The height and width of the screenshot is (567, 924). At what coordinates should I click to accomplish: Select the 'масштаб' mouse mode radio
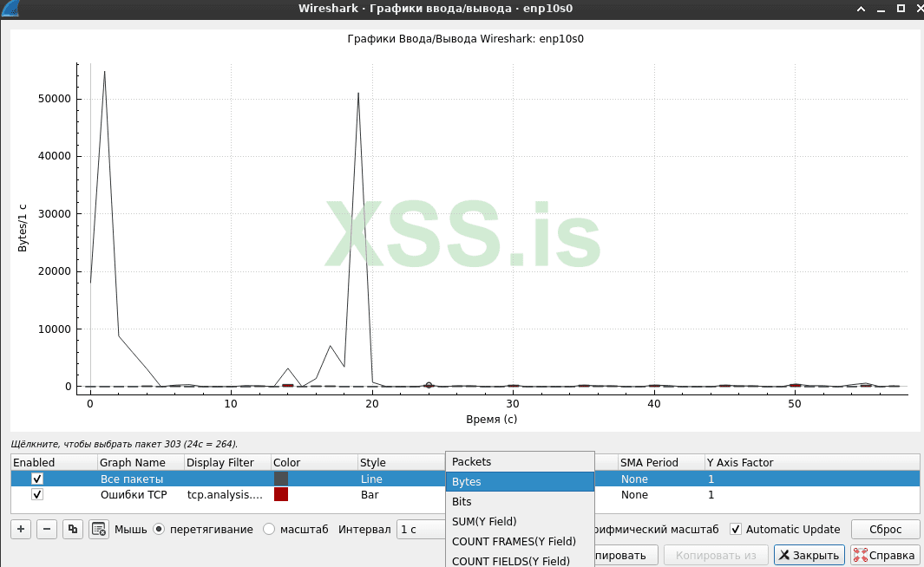click(269, 530)
